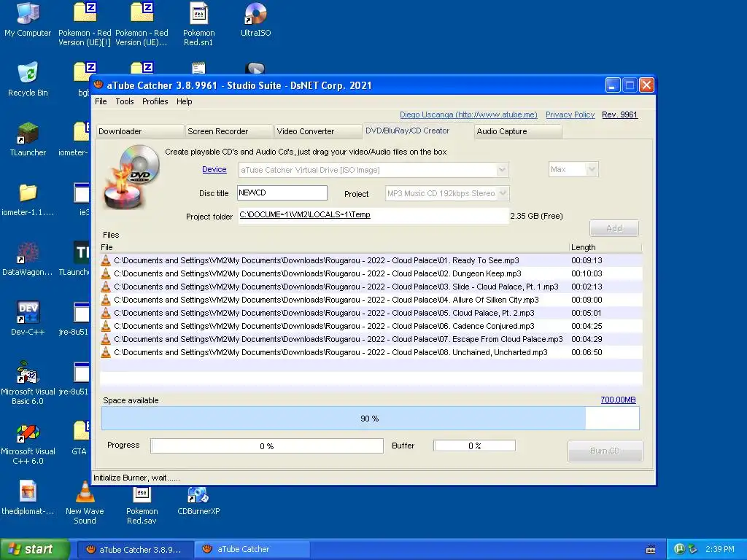Click the 00:09:00 length cell
This screenshot has height=560, width=747.
[x=587, y=300]
